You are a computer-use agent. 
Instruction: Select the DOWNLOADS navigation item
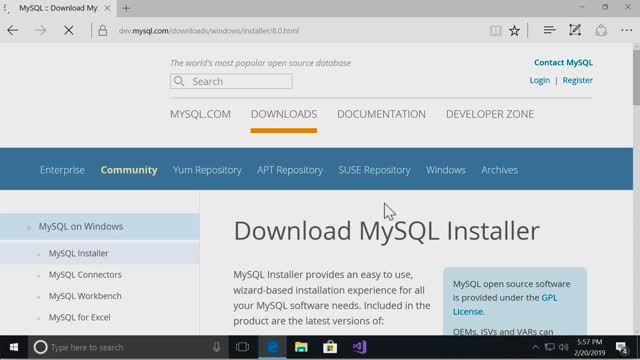pyautogui.click(x=284, y=114)
